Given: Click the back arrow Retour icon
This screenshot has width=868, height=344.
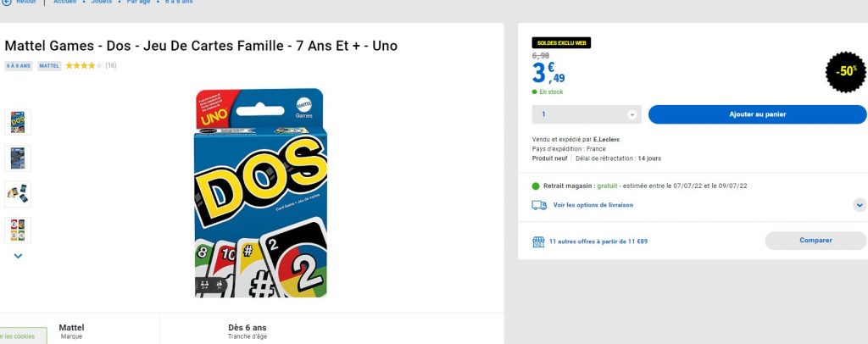Looking at the screenshot, I should (x=7, y=3).
